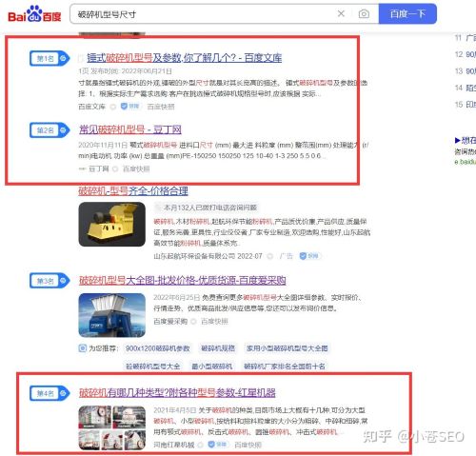Click the 百度一下 search button
The height and width of the screenshot is (456, 476).
407,14
